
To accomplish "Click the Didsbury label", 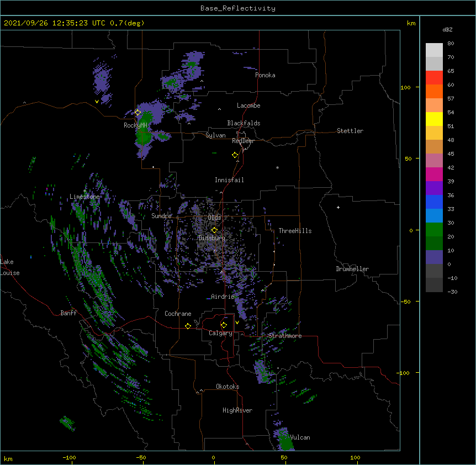I will (212, 238).
